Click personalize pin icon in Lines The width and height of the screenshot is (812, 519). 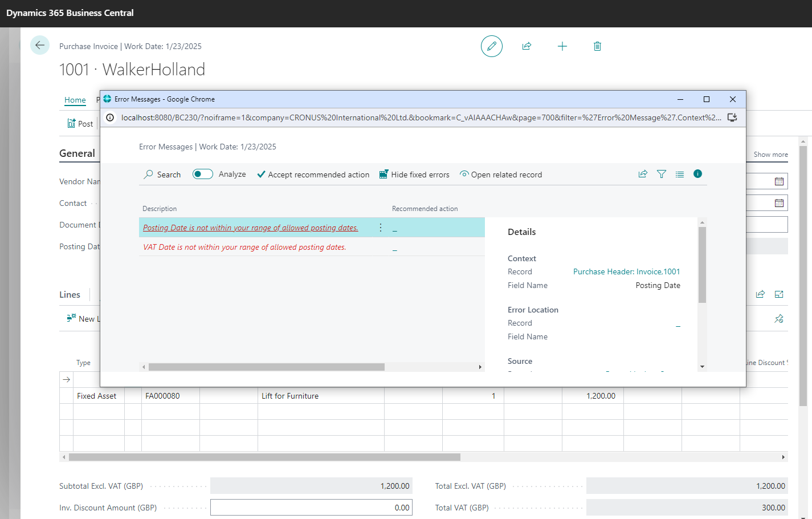point(779,319)
